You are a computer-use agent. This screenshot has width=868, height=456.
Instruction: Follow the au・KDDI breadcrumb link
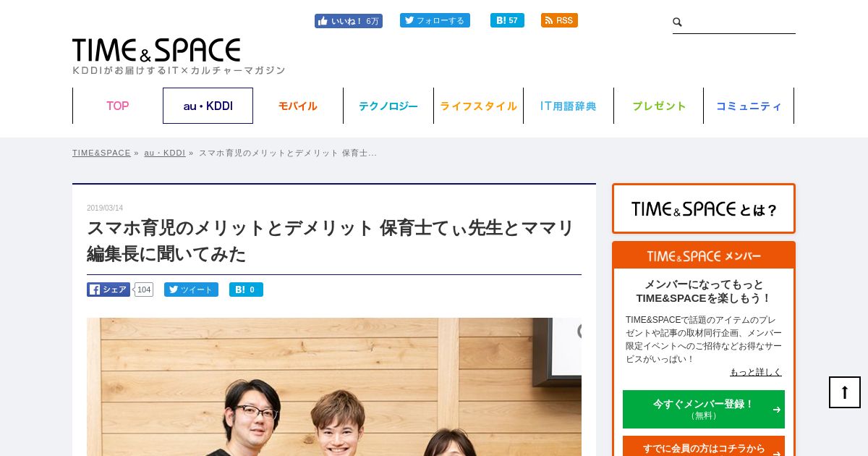[x=164, y=153]
